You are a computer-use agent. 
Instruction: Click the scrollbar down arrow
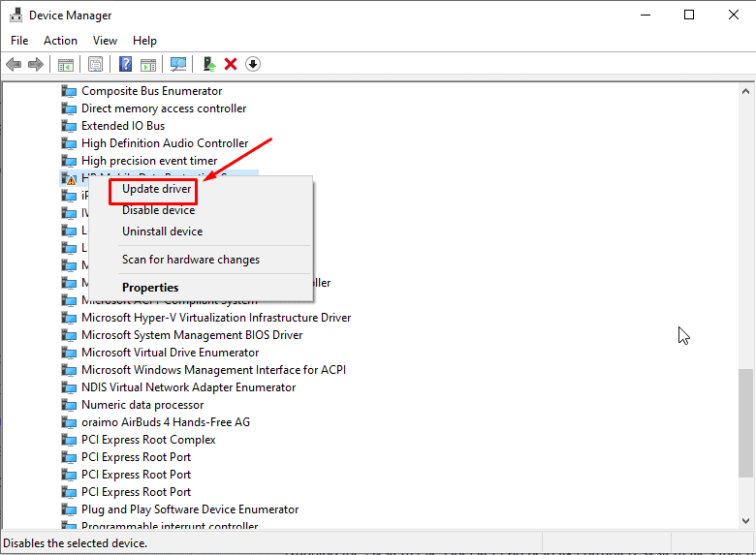[x=745, y=520]
